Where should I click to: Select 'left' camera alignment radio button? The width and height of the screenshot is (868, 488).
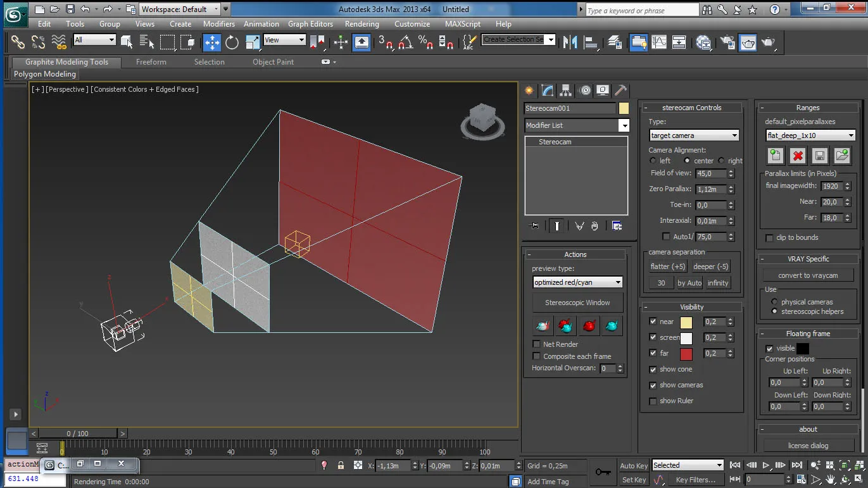[653, 161]
